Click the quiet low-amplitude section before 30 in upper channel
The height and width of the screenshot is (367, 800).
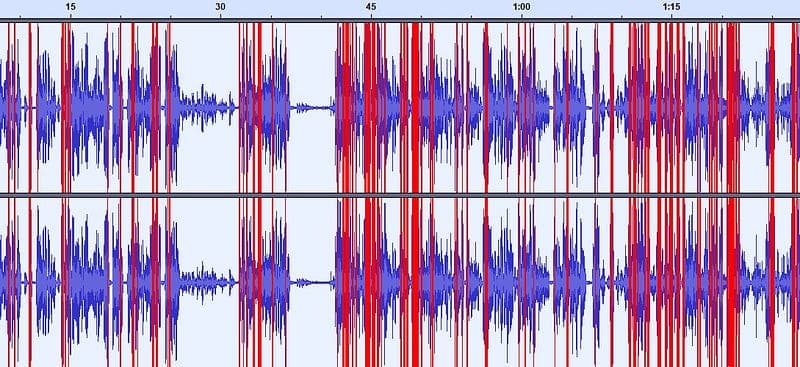tap(208, 108)
